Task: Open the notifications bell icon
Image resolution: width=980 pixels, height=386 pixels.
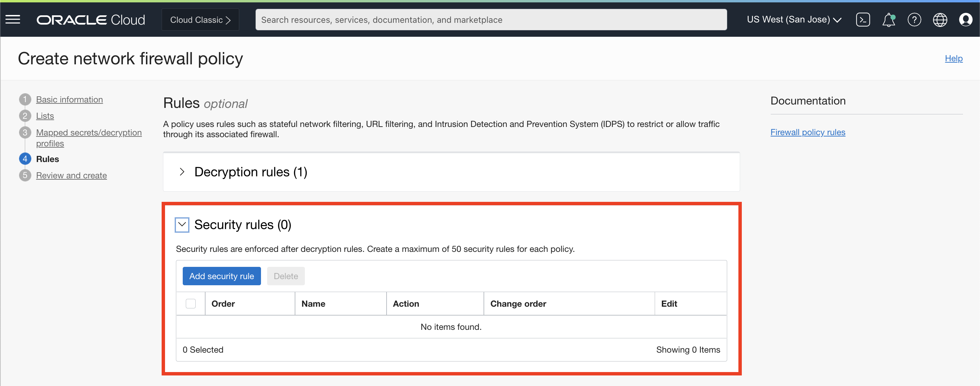Action: coord(888,19)
